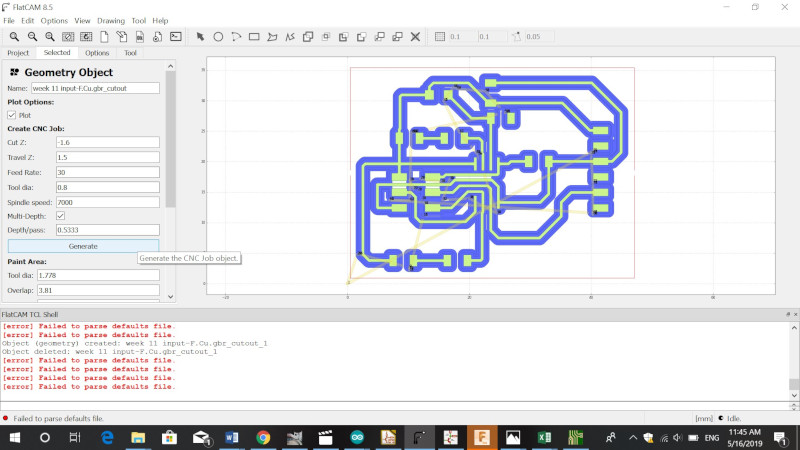This screenshot has height=450, width=800.
Task: Click the grid X distance field
Action: tap(462, 37)
